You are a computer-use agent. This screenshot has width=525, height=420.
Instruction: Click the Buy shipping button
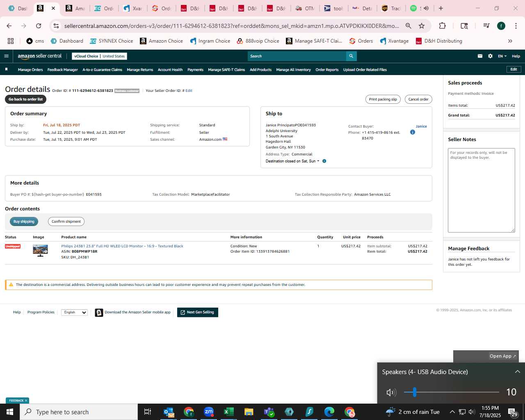(x=24, y=221)
